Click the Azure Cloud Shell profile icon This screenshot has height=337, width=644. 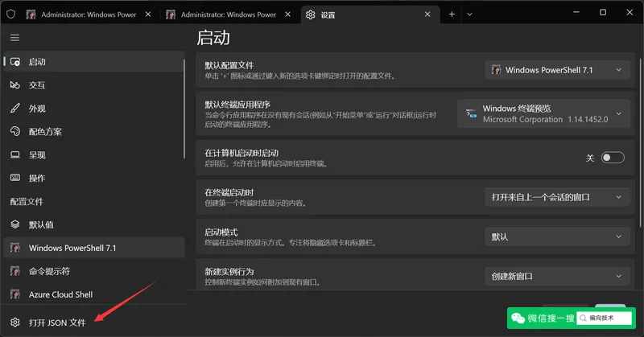15,294
